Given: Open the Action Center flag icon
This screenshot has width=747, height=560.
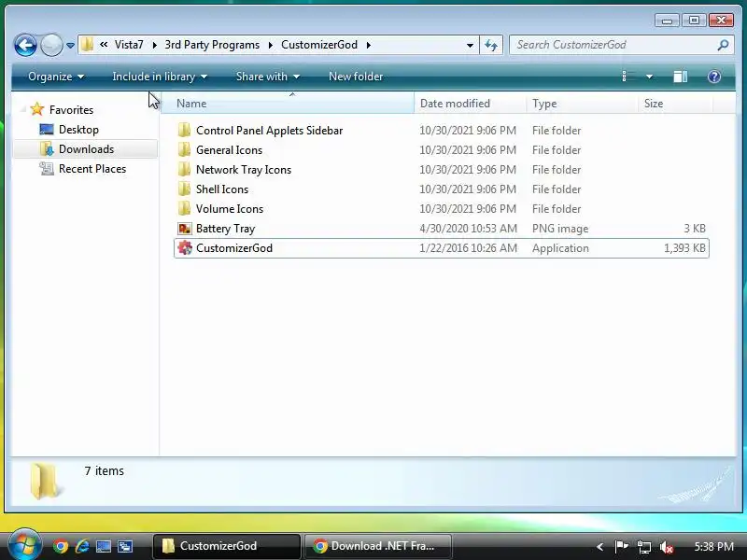Looking at the screenshot, I should 621,546.
